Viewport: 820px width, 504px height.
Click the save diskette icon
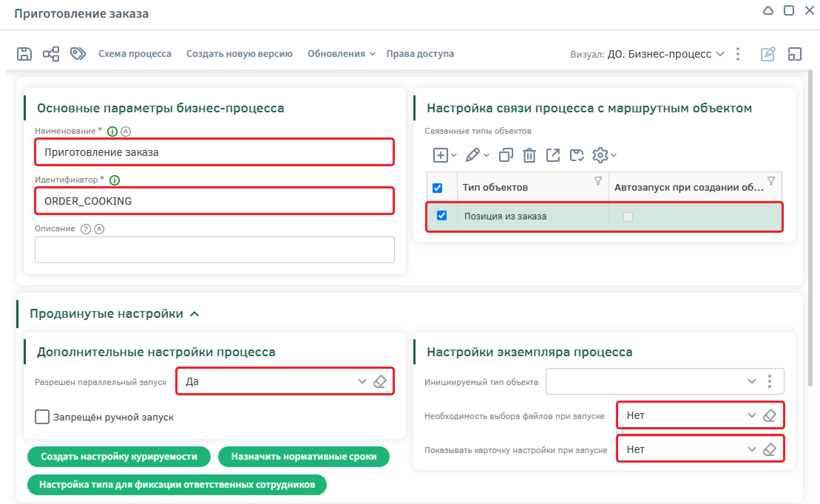[24, 54]
